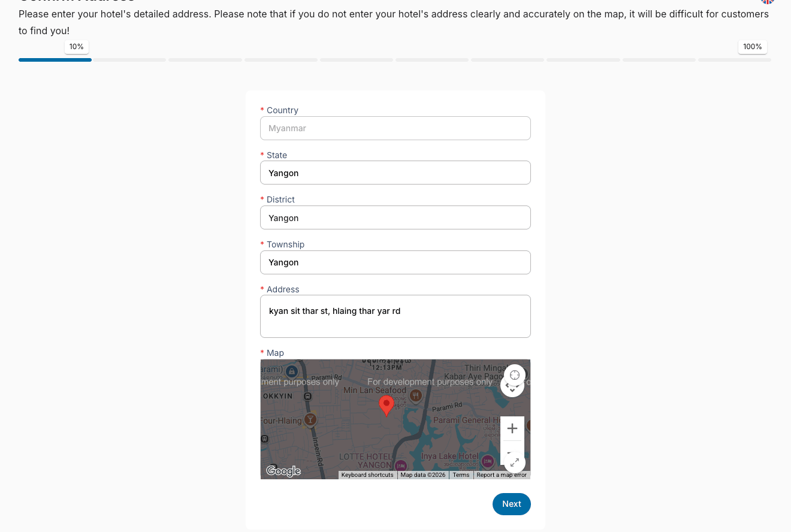This screenshot has width=791, height=532.
Task: Click the cocktail bar pin near Four-Hlaing
Action: [310, 419]
